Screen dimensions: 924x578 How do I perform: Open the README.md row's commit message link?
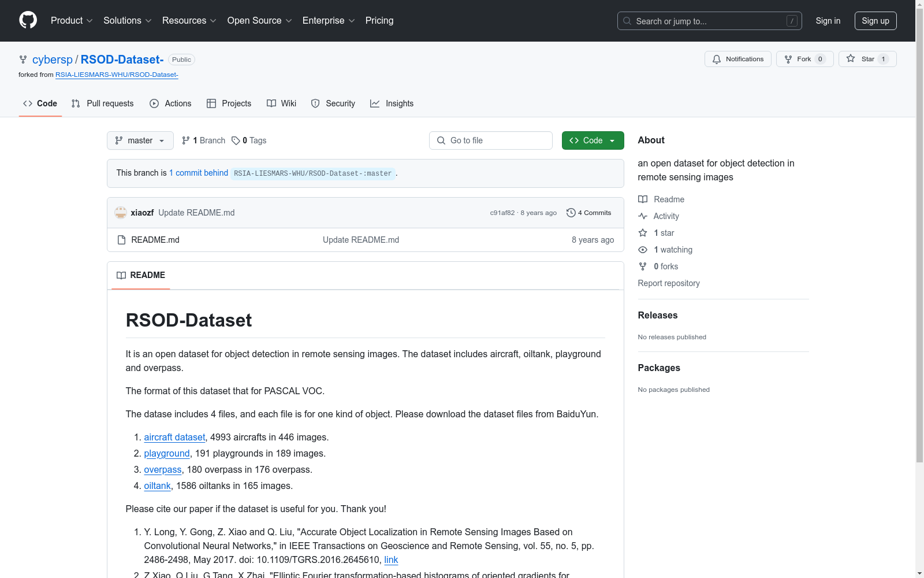(x=361, y=240)
